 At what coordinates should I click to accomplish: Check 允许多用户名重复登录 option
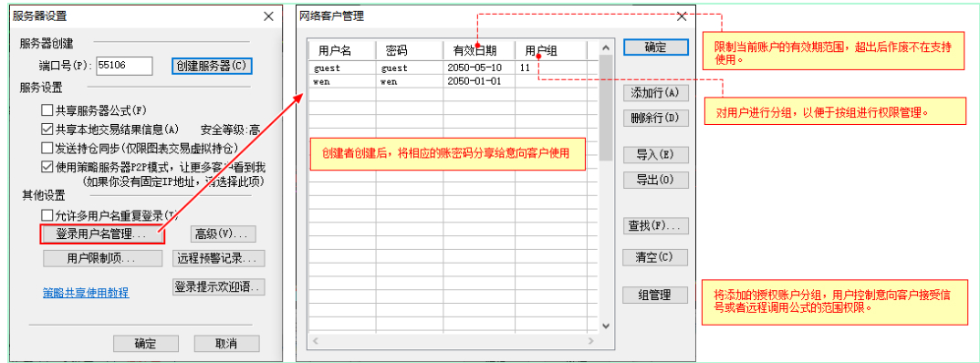47,215
